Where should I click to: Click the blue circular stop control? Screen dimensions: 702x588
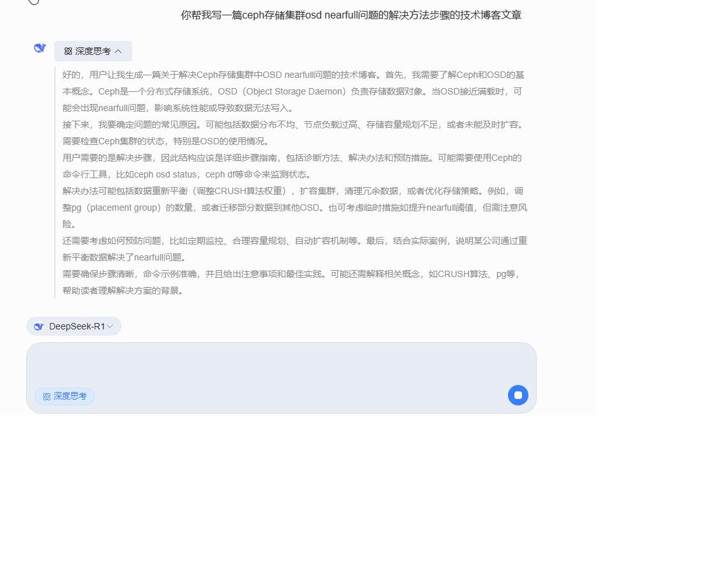click(x=518, y=395)
